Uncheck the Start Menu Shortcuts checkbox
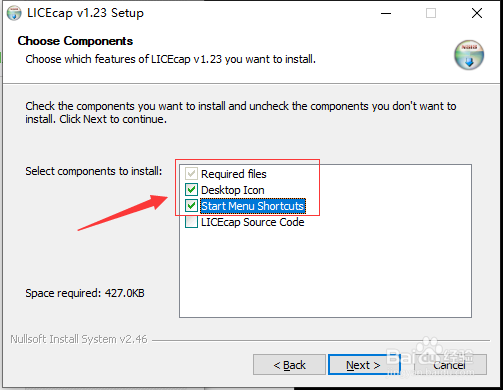This screenshot has width=503, height=390. [x=191, y=206]
